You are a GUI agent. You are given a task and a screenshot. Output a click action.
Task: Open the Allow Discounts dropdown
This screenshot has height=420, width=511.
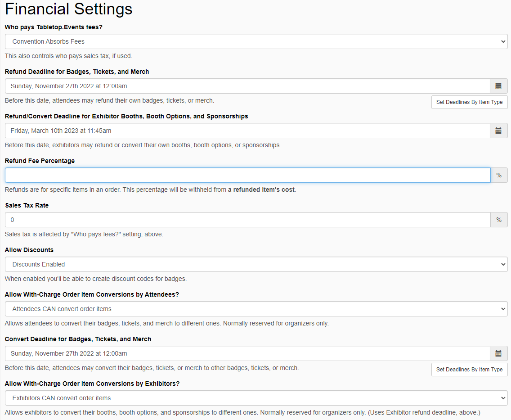(256, 264)
